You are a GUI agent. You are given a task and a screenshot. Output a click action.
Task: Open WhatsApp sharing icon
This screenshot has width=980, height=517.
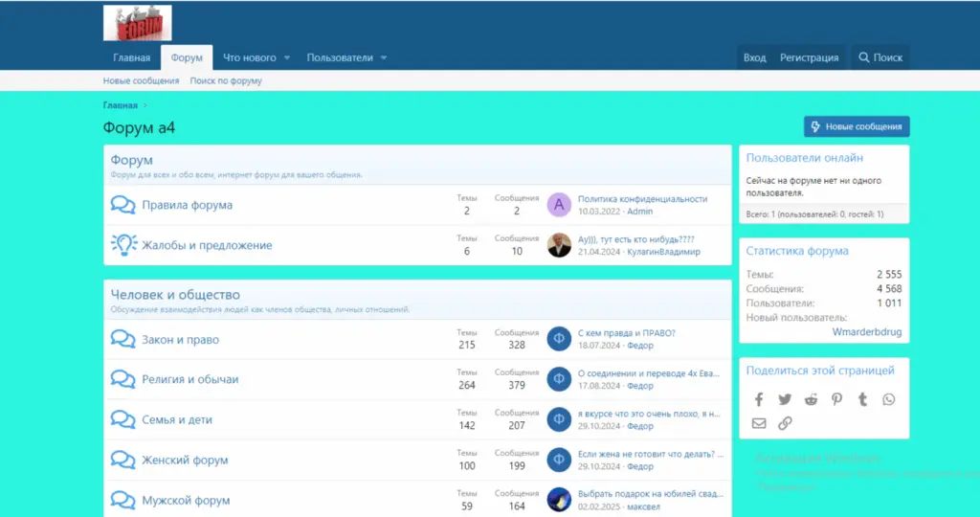888,399
